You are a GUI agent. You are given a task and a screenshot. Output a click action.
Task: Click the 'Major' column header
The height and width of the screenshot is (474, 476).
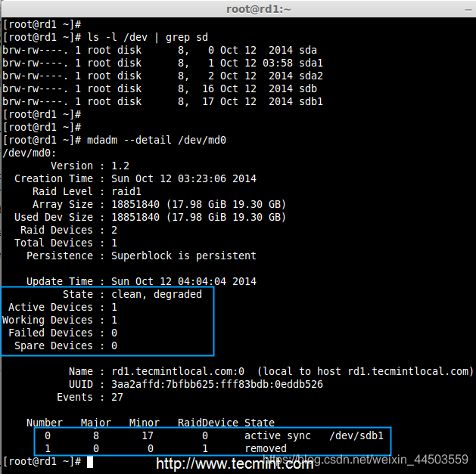[96, 423]
